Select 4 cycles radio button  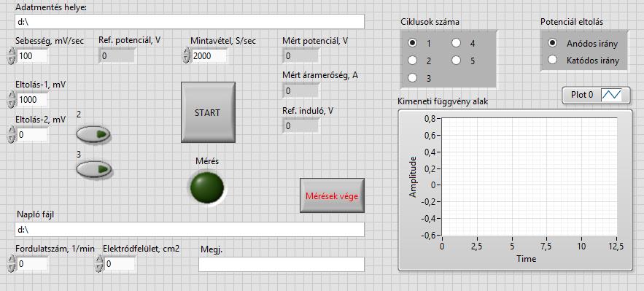(x=457, y=43)
